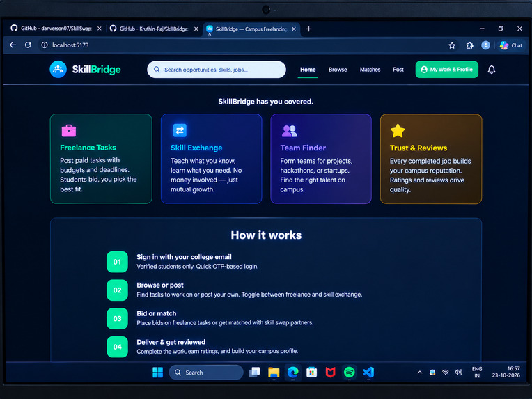Viewport: 532px width, 399px height.
Task: Close the Kruthin-Raj/SkillBridge GitHub tab
Action: (196, 29)
